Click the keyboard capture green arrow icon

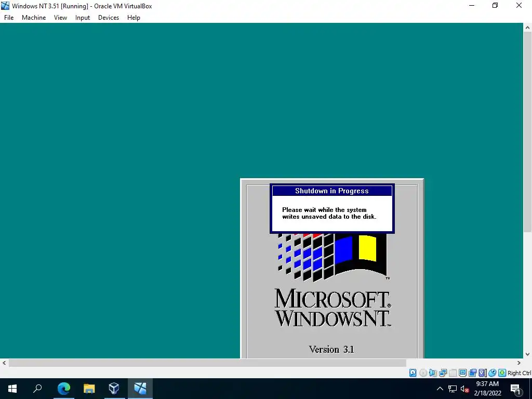point(502,373)
